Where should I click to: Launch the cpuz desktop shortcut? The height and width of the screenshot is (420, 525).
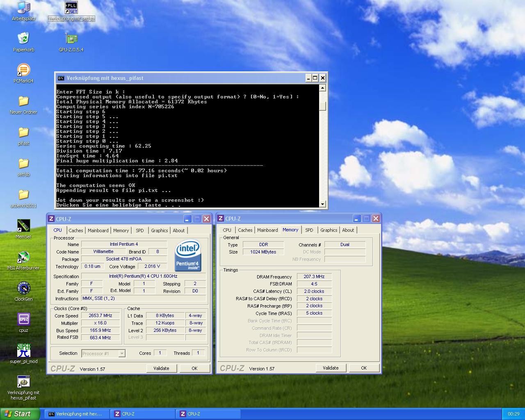pyautogui.click(x=23, y=323)
